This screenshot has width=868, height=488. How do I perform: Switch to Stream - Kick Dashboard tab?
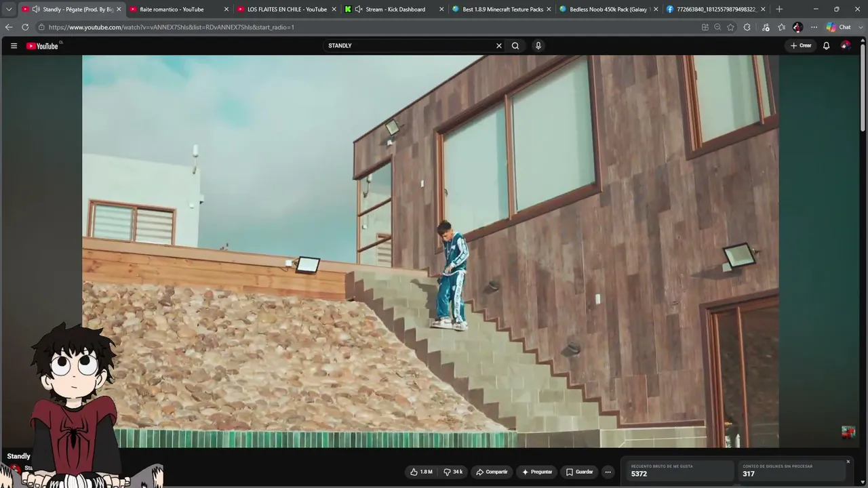pyautogui.click(x=395, y=9)
